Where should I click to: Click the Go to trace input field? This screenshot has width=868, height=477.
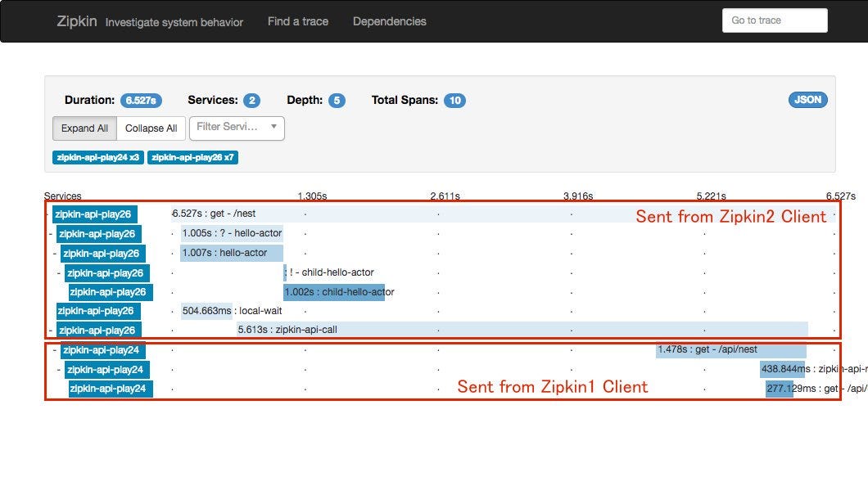[773, 20]
